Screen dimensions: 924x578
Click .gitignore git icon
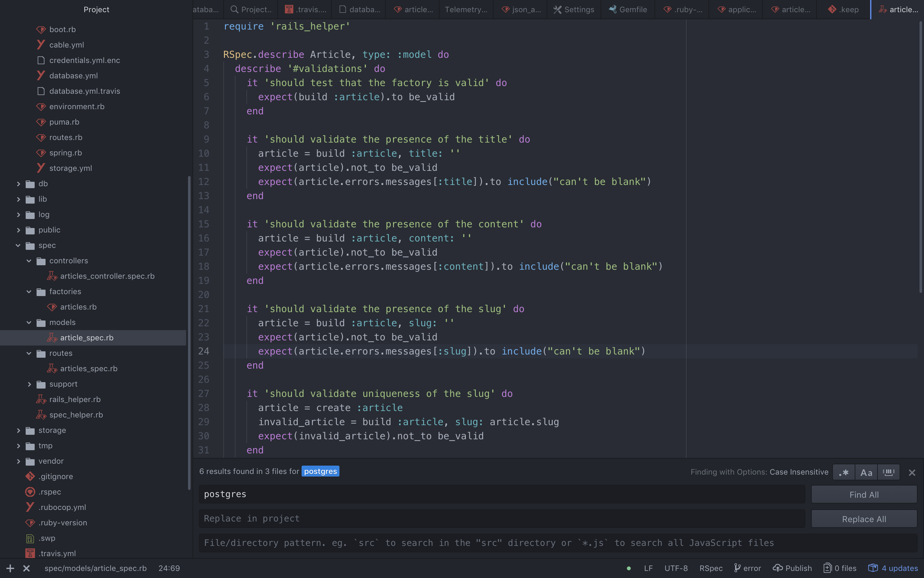click(x=30, y=476)
